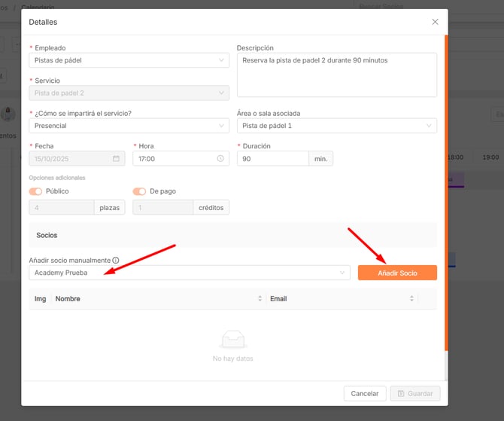Click the Guardar button
This screenshot has width=504, height=421.
[x=414, y=394]
